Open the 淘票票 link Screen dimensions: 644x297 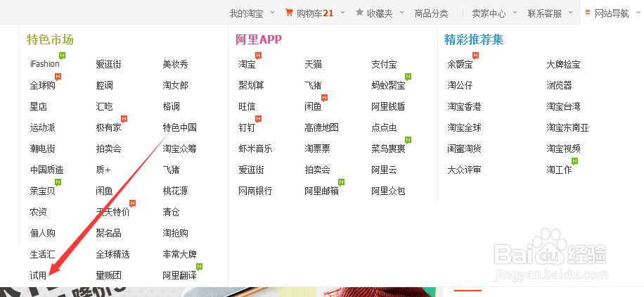pos(318,148)
